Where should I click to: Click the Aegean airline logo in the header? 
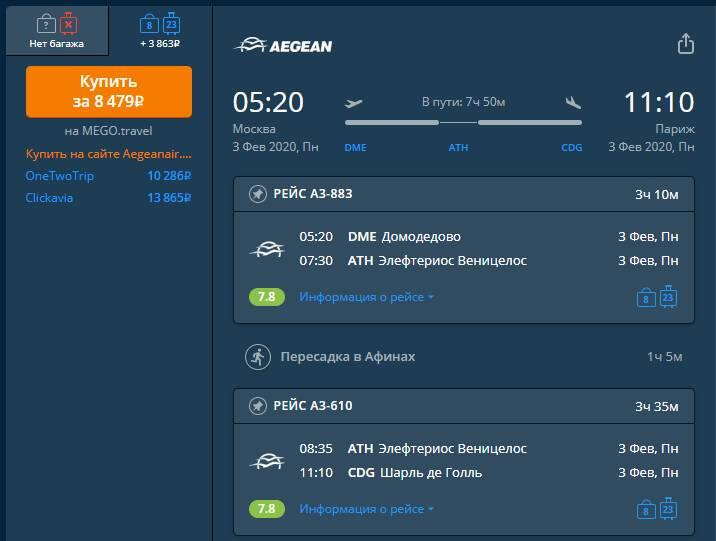click(284, 45)
